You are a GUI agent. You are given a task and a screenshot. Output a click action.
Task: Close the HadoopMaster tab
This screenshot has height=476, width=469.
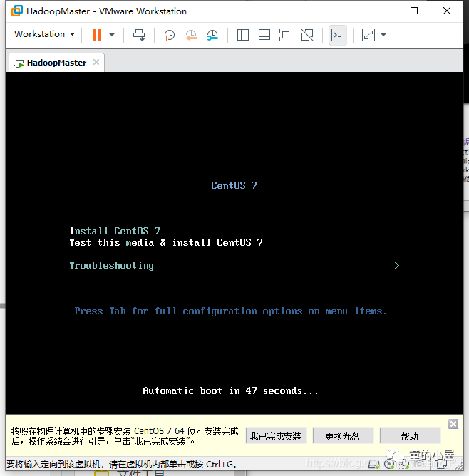click(x=96, y=62)
